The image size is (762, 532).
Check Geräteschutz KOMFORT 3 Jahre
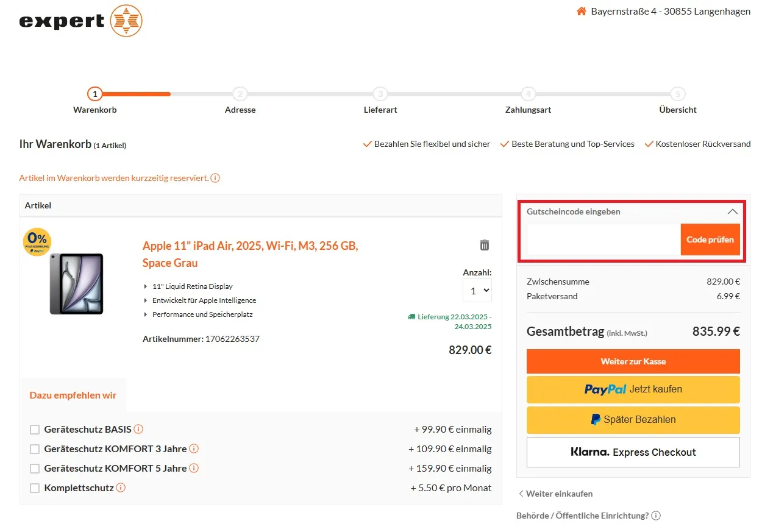point(35,449)
